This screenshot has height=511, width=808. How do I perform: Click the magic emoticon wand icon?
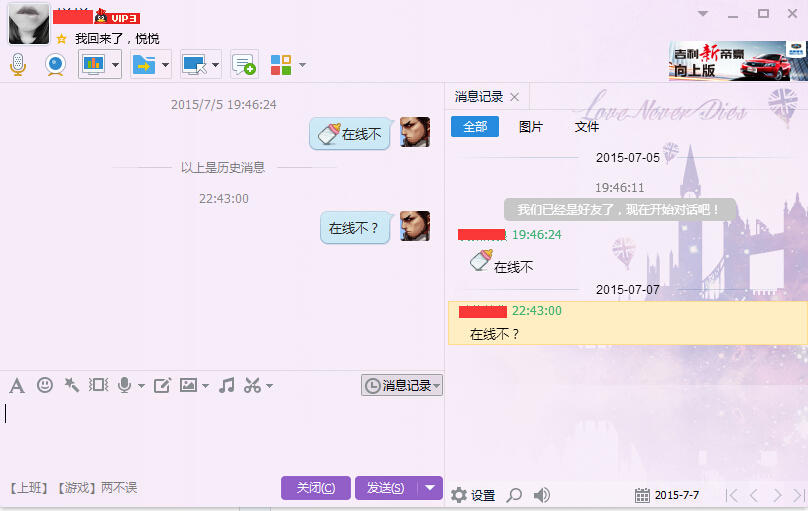[x=71, y=385]
